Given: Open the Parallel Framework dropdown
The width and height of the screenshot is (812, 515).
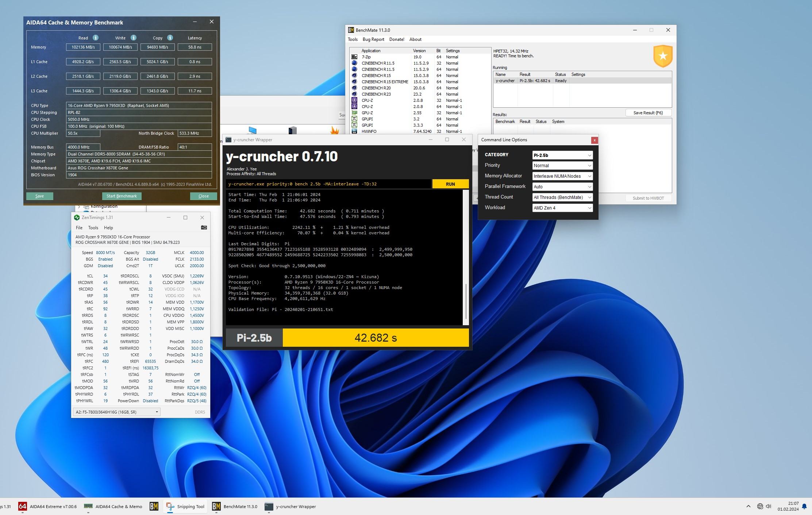Looking at the screenshot, I should click(x=562, y=187).
